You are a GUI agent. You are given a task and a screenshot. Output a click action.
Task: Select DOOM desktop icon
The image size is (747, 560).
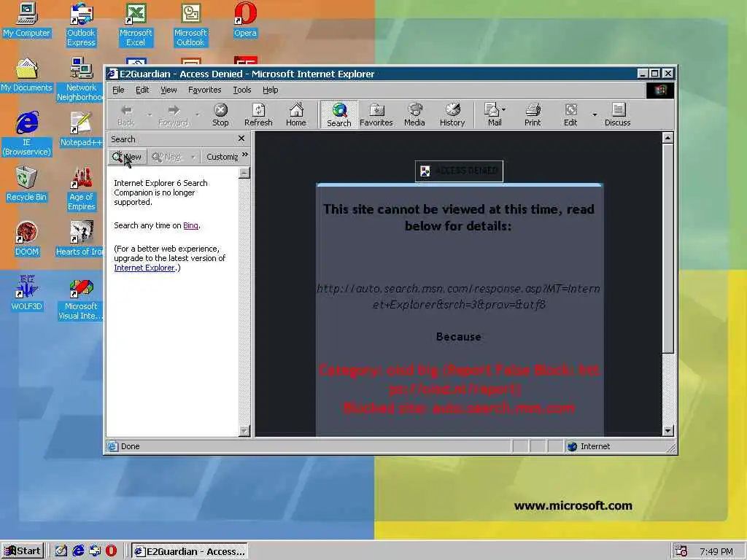point(27,239)
